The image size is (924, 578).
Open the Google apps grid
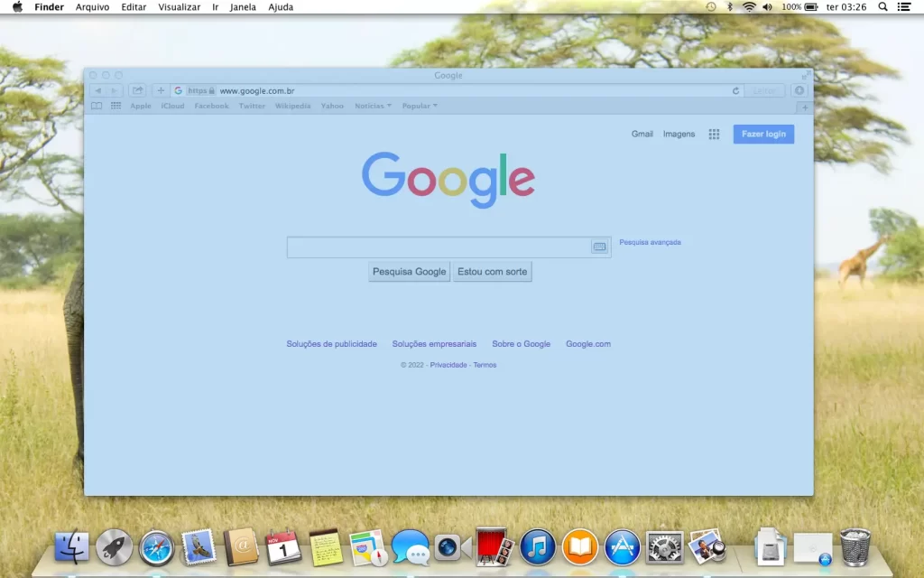(x=714, y=135)
